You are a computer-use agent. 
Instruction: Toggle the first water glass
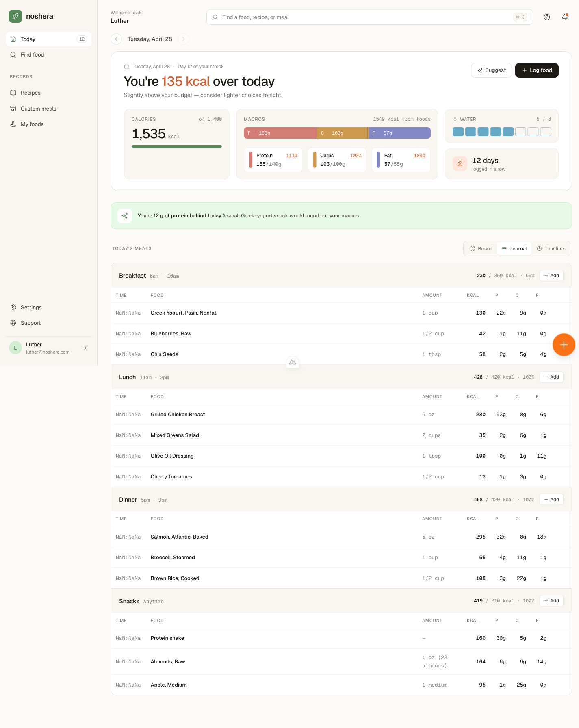pos(458,132)
